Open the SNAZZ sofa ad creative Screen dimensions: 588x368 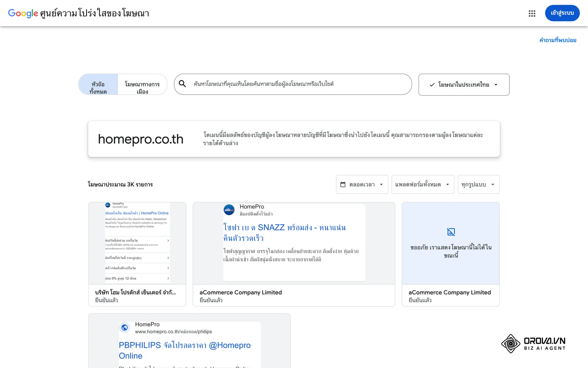[x=294, y=243]
